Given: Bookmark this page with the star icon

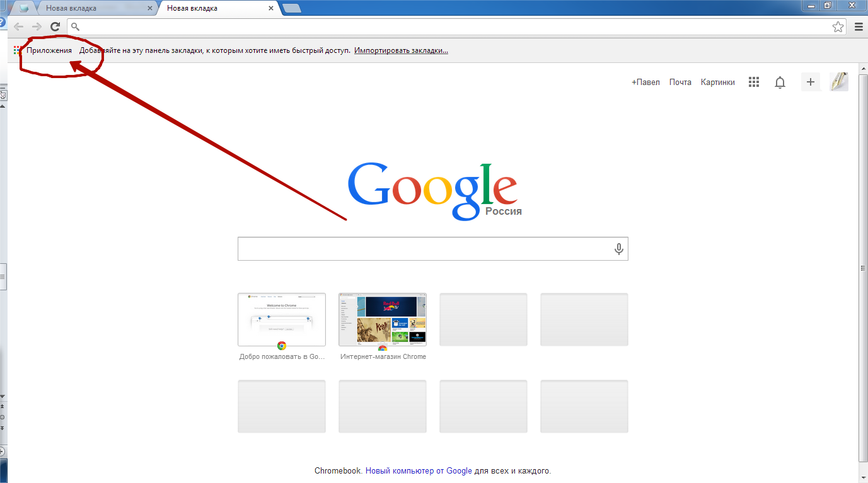Looking at the screenshot, I should [838, 26].
